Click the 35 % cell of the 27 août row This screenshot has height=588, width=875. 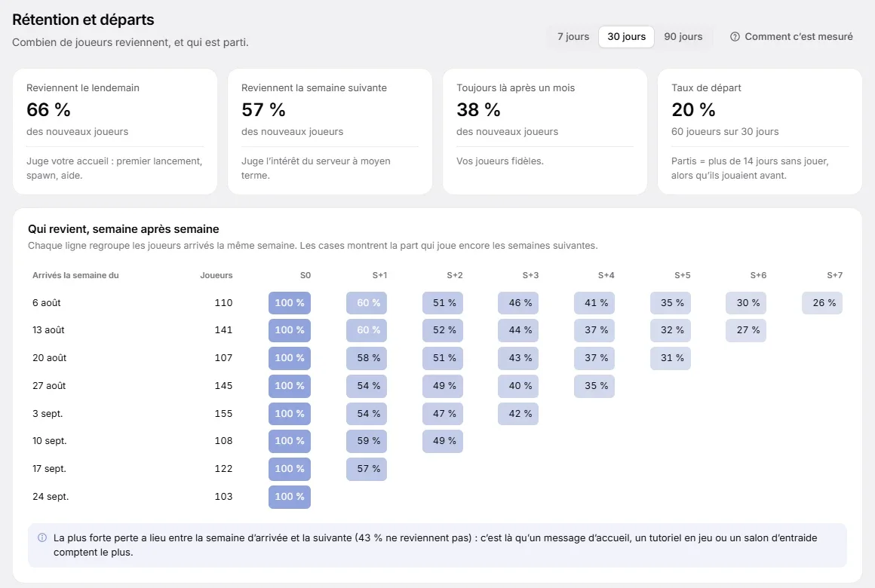coord(595,386)
